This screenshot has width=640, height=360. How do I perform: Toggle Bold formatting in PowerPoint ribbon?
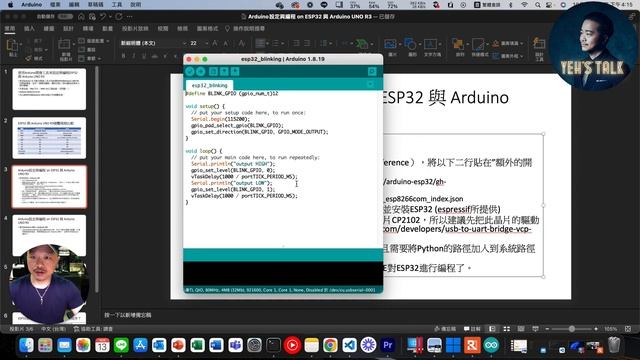[123, 56]
